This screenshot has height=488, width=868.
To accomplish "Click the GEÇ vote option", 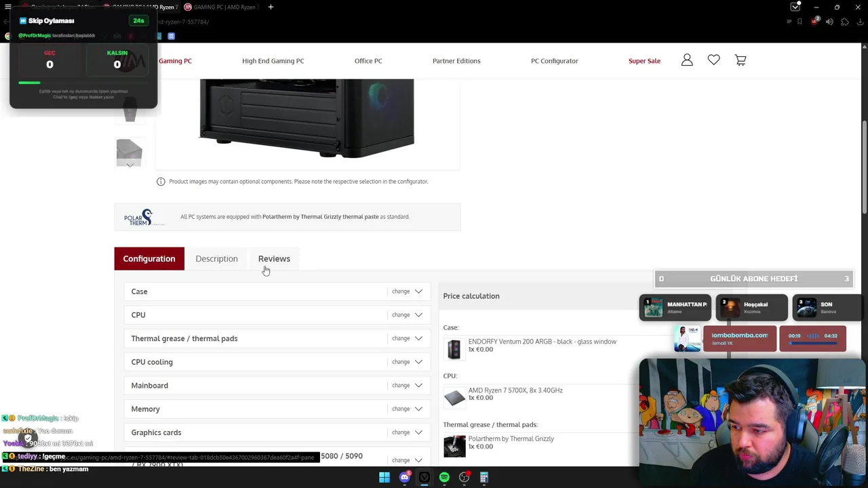I will pos(50,61).
